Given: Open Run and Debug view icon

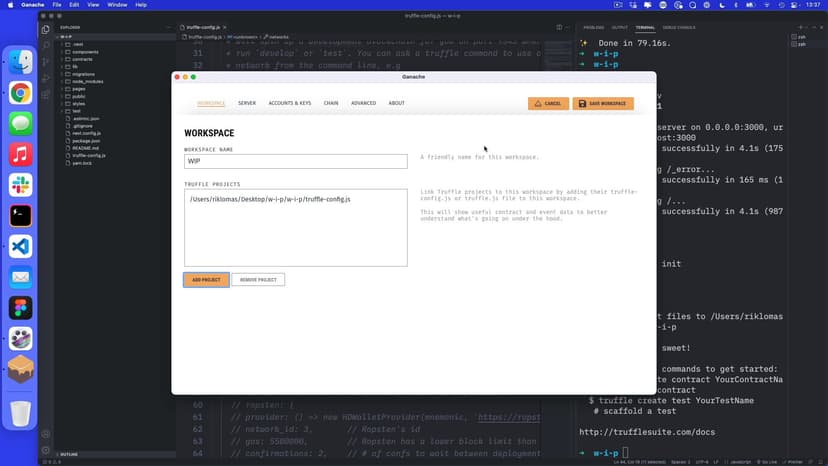Looking at the screenshot, I should click(46, 77).
